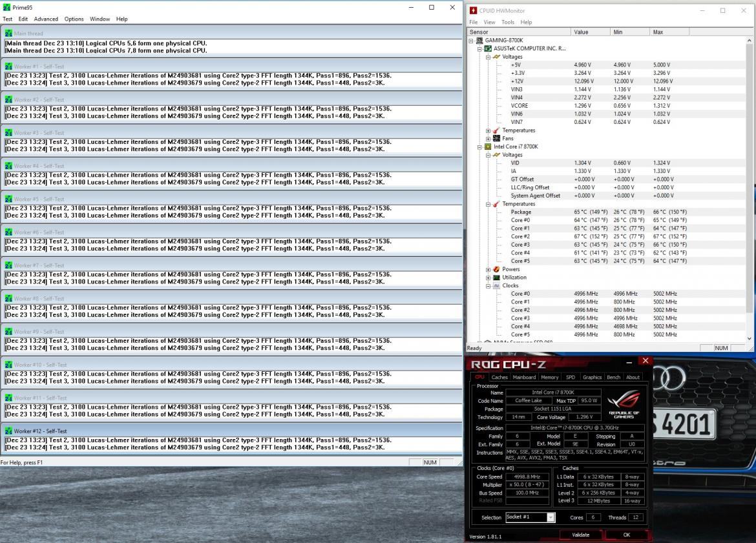Click the Worker #11 Self-Test window icon
The width and height of the screenshot is (756, 543).
click(8, 398)
